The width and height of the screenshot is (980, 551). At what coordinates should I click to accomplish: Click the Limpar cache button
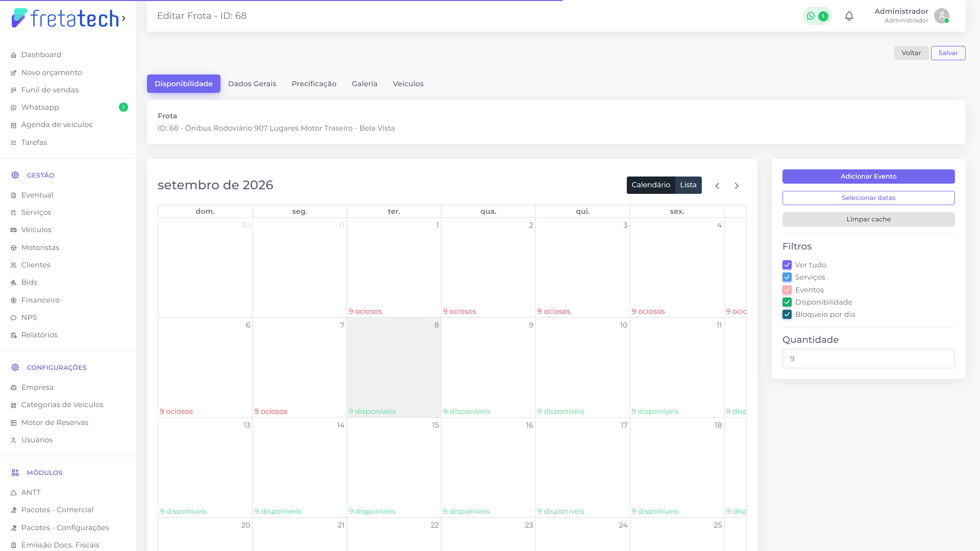click(x=868, y=219)
